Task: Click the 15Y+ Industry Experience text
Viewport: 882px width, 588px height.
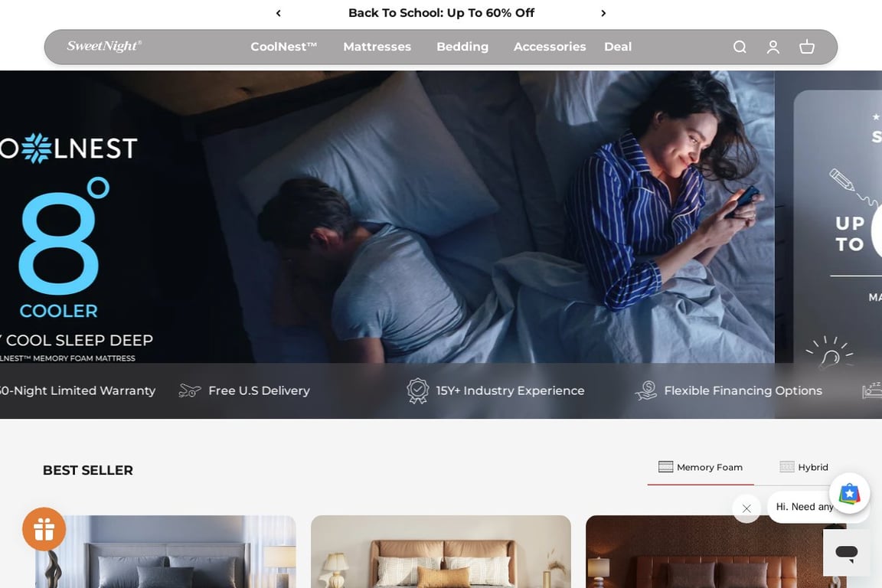Action: (510, 390)
